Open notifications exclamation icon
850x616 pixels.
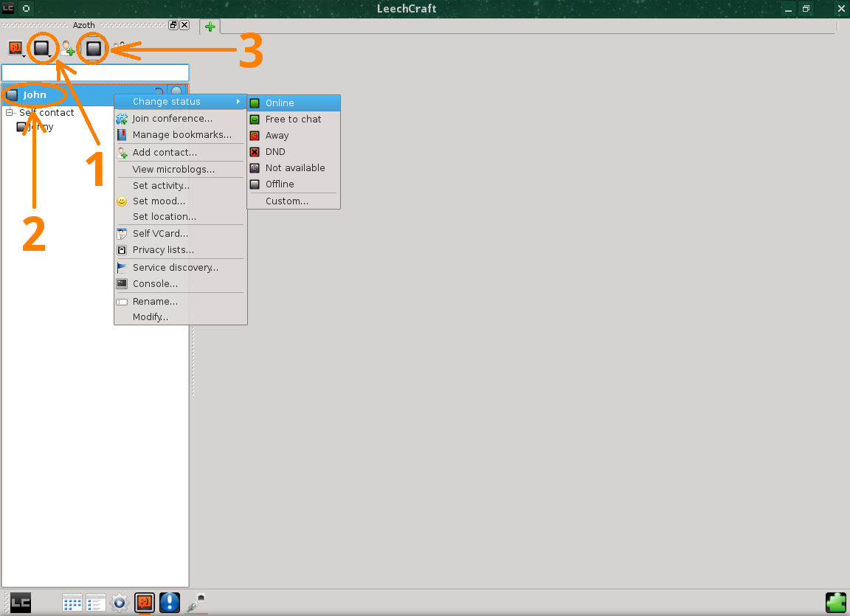(170, 603)
